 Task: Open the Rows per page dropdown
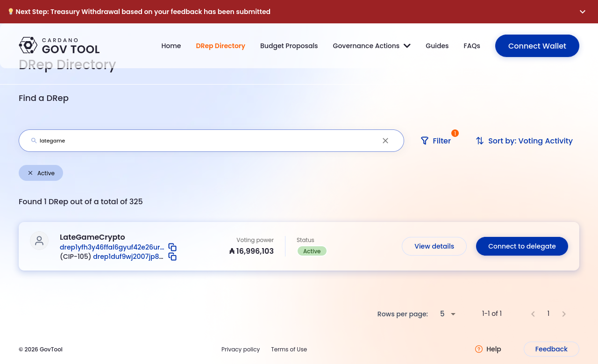coord(448,314)
